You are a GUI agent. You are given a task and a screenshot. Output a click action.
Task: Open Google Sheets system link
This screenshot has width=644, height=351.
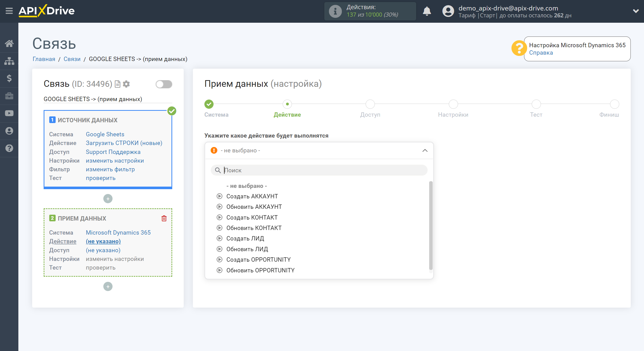click(x=105, y=134)
